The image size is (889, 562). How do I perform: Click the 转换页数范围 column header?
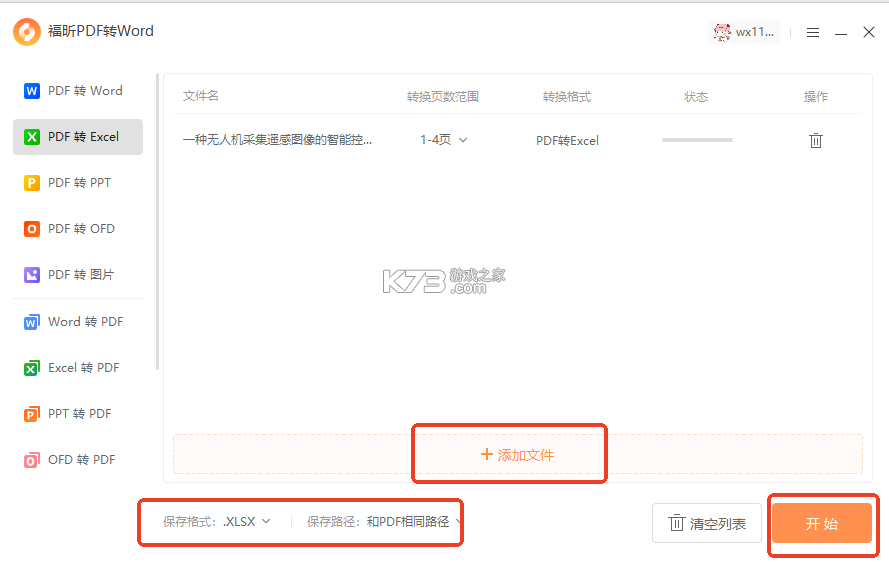click(x=443, y=97)
